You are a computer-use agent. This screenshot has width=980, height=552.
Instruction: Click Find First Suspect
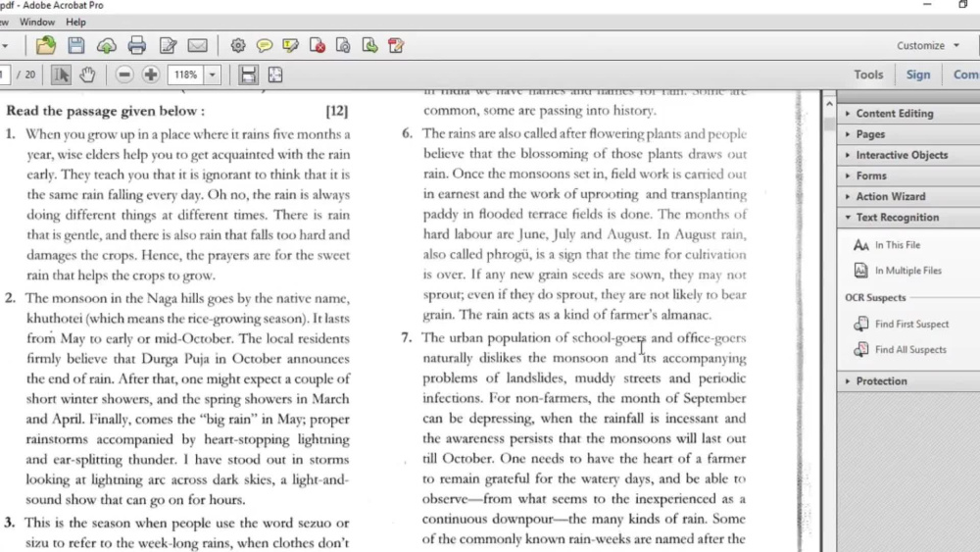click(x=911, y=324)
